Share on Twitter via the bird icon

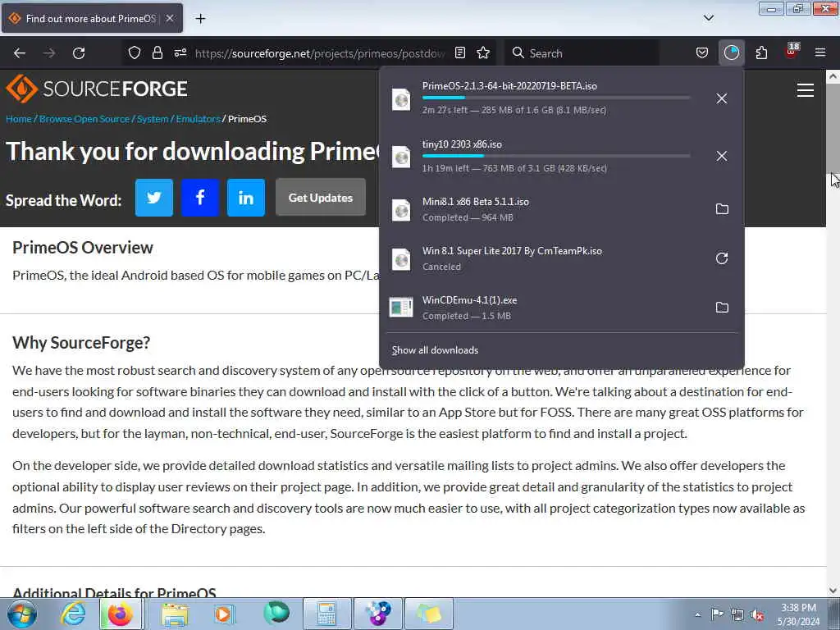click(153, 198)
